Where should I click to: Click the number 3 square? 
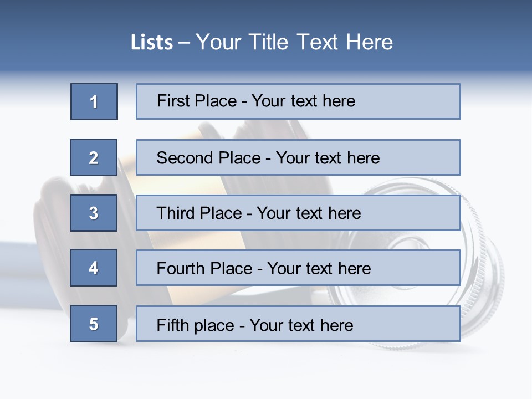click(94, 213)
